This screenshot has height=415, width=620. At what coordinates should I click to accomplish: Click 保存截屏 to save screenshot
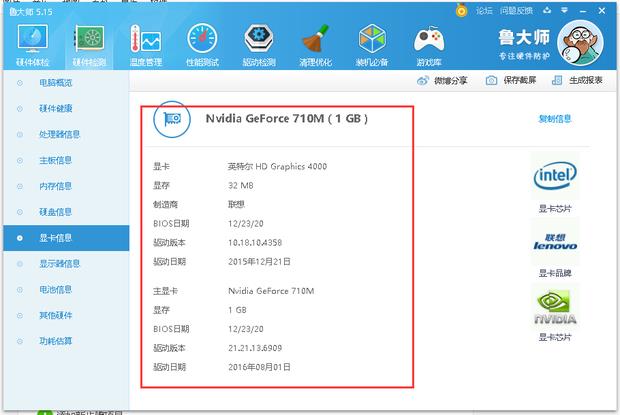pyautogui.click(x=511, y=81)
